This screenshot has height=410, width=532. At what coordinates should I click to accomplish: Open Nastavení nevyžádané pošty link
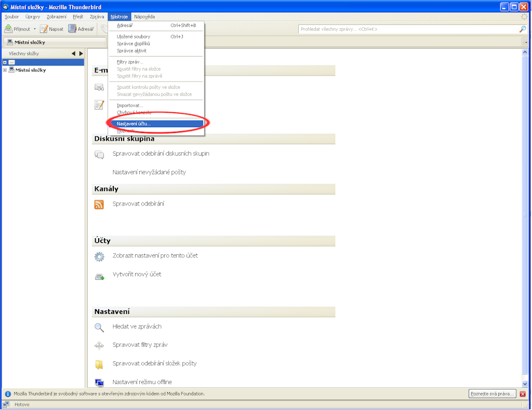149,172
